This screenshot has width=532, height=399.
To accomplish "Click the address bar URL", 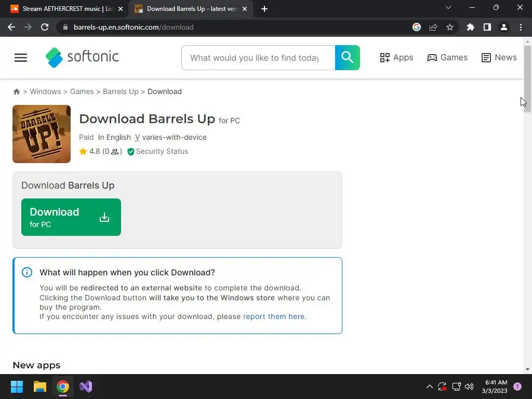I will (x=134, y=27).
